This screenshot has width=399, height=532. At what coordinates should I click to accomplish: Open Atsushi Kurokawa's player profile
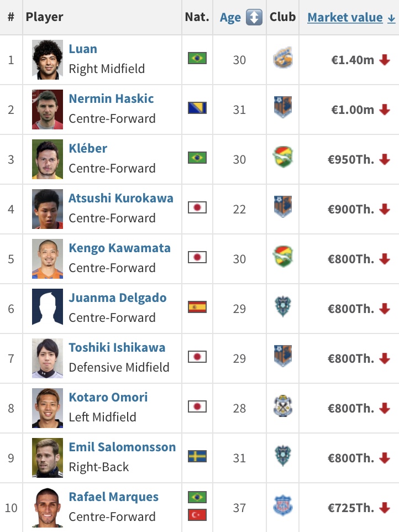(x=120, y=199)
